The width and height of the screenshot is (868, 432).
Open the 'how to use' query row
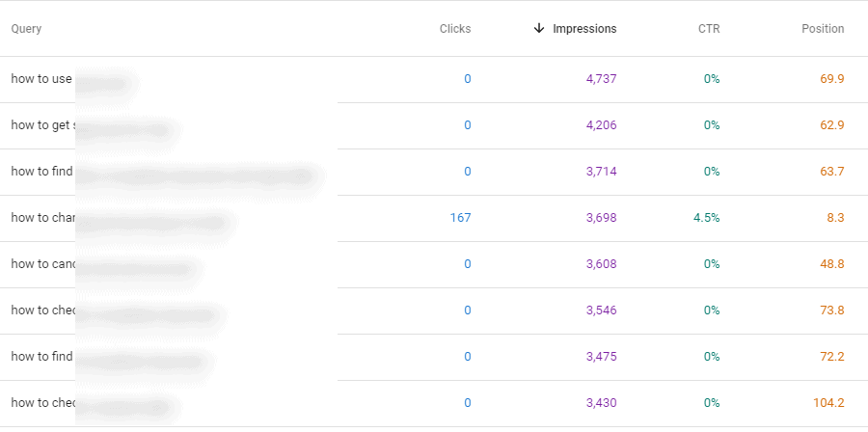tap(434, 79)
